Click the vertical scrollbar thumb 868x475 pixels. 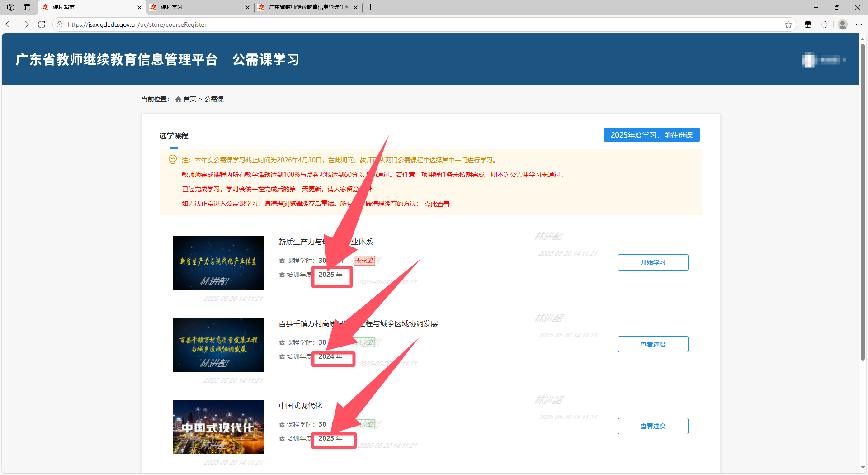[x=863, y=202]
